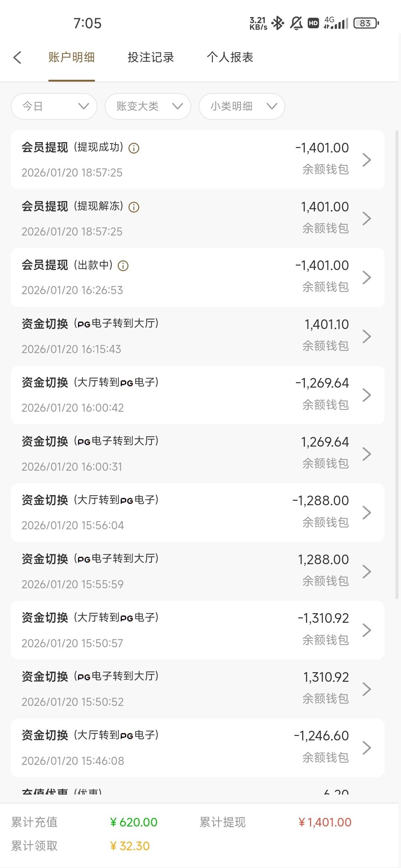Tap info icon beside 提现解冻
The image size is (401, 868).
[134, 207]
